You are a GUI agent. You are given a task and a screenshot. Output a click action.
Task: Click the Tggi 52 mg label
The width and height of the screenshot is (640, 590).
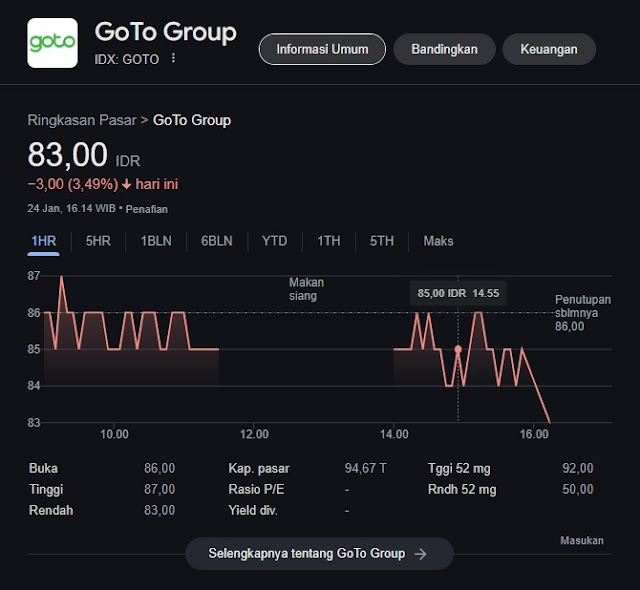click(459, 468)
